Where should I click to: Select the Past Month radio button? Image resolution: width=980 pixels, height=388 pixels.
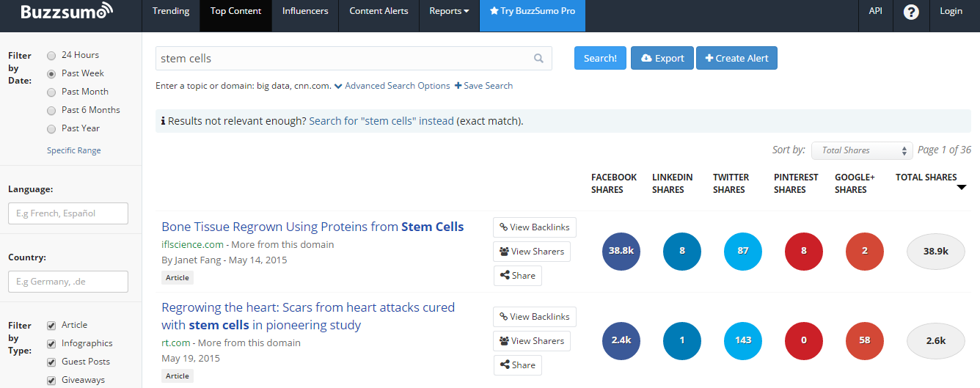coord(51,92)
